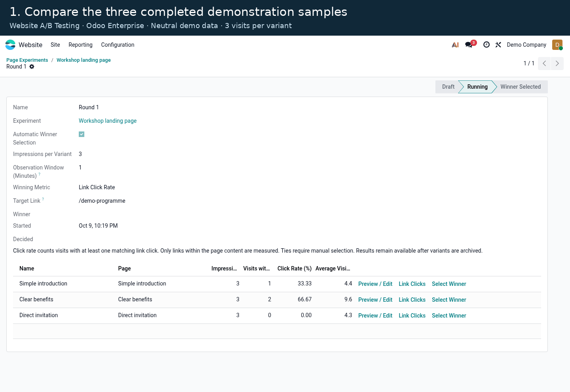This screenshot has height=392, width=570.
Task: Select Winner for Direct invitation
Action: [x=449, y=316]
